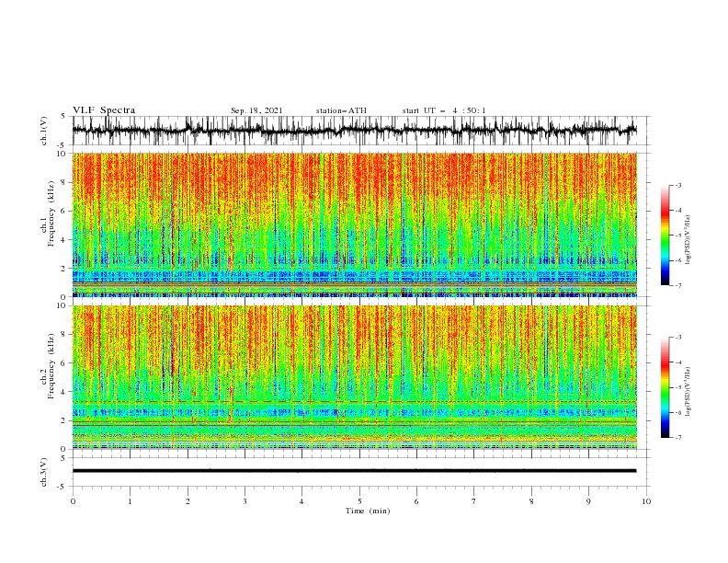Click the 'start UT = 4 :50: 1' text

pos(444,110)
